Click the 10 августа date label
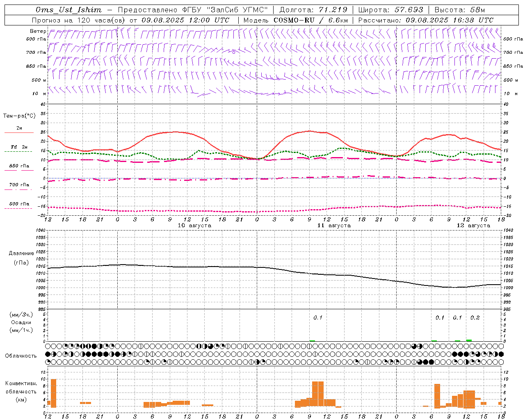525x420 pixels. point(194,226)
